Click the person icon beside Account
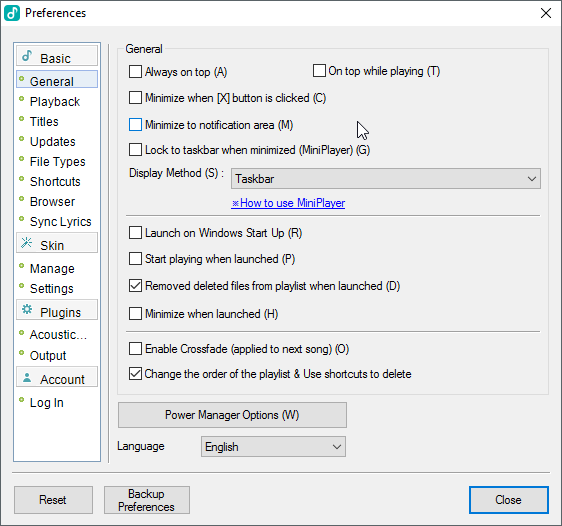Screen dimensions: 562x526 coord(27,378)
